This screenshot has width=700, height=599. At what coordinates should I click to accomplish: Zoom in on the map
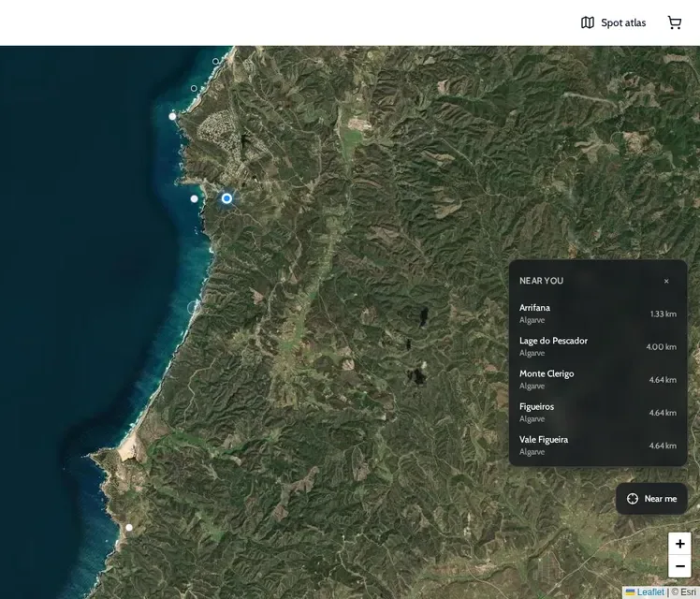point(679,544)
